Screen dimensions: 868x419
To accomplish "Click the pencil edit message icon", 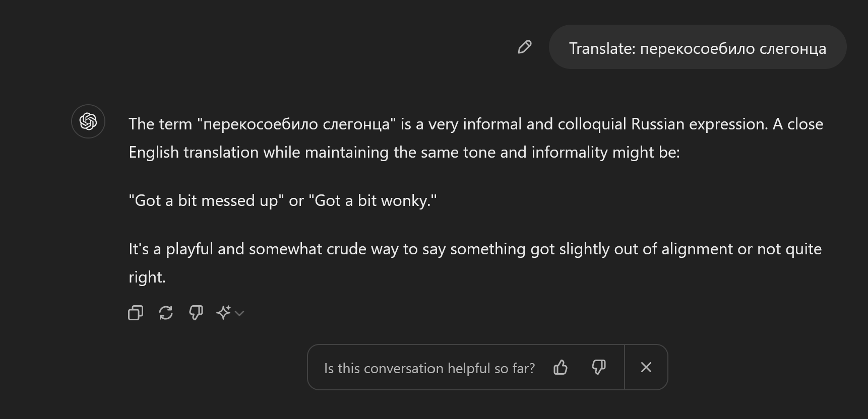I will point(524,47).
